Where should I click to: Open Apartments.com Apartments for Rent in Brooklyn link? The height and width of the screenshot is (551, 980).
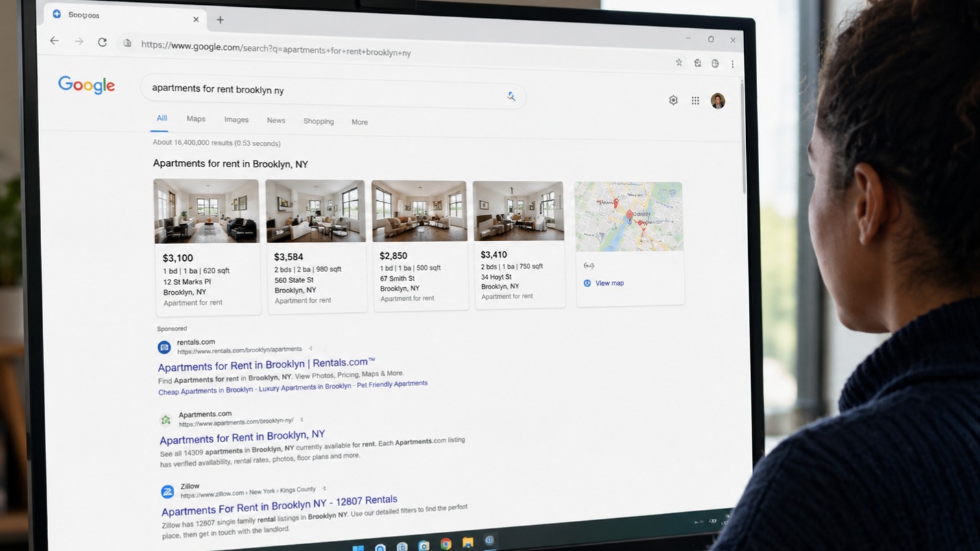click(242, 437)
